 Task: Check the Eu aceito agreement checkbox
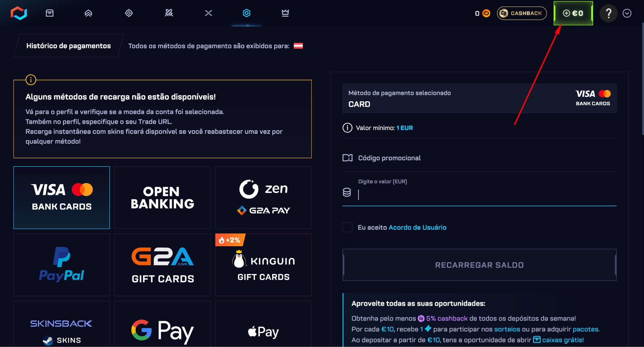347,227
